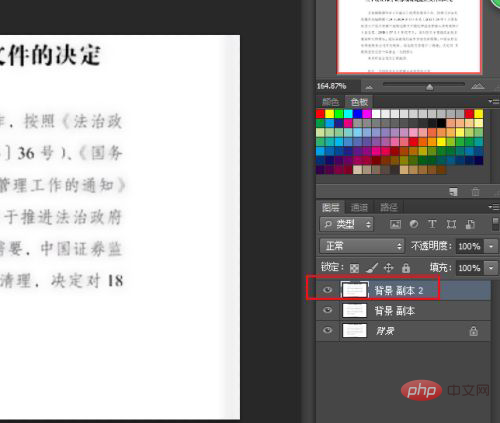This screenshot has width=500, height=423.
Task: Toggle pixel layer filter icon
Action: click(x=395, y=224)
